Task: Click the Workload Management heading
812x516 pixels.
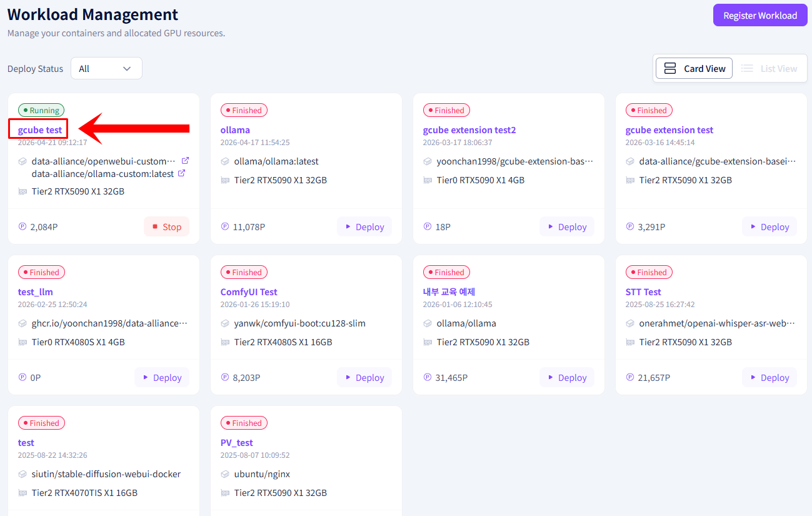Action: 93,14
